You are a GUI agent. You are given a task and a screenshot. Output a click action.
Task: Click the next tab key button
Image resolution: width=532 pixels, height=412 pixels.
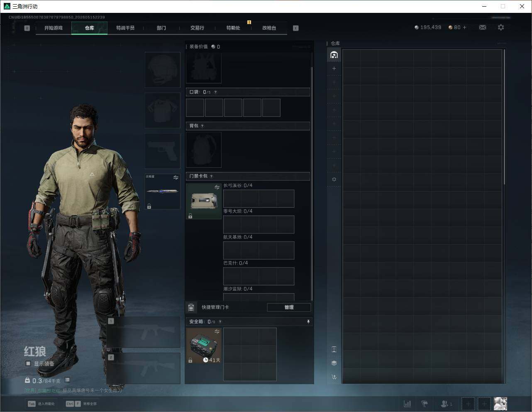[x=296, y=28]
